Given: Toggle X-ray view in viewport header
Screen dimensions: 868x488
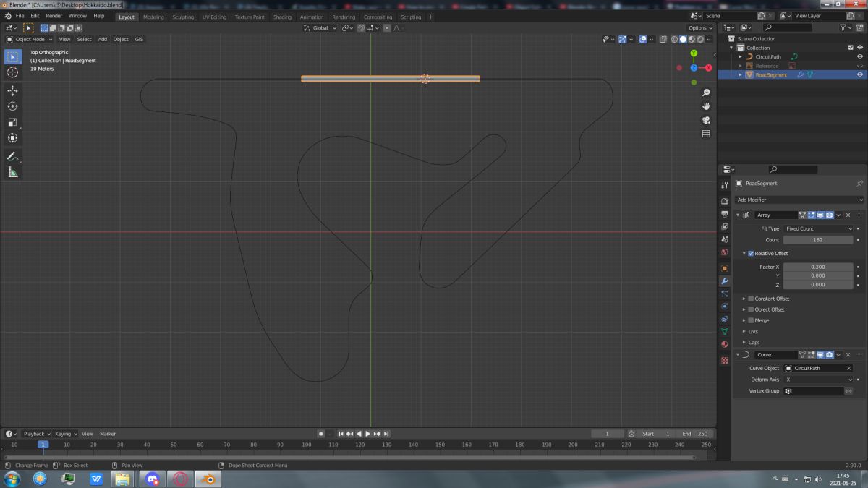Looking at the screenshot, I should [662, 39].
